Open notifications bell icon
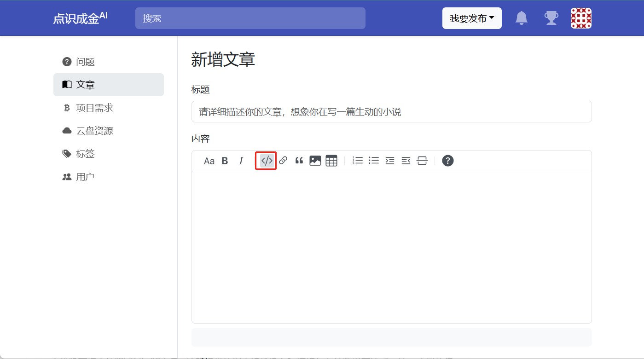 point(521,18)
